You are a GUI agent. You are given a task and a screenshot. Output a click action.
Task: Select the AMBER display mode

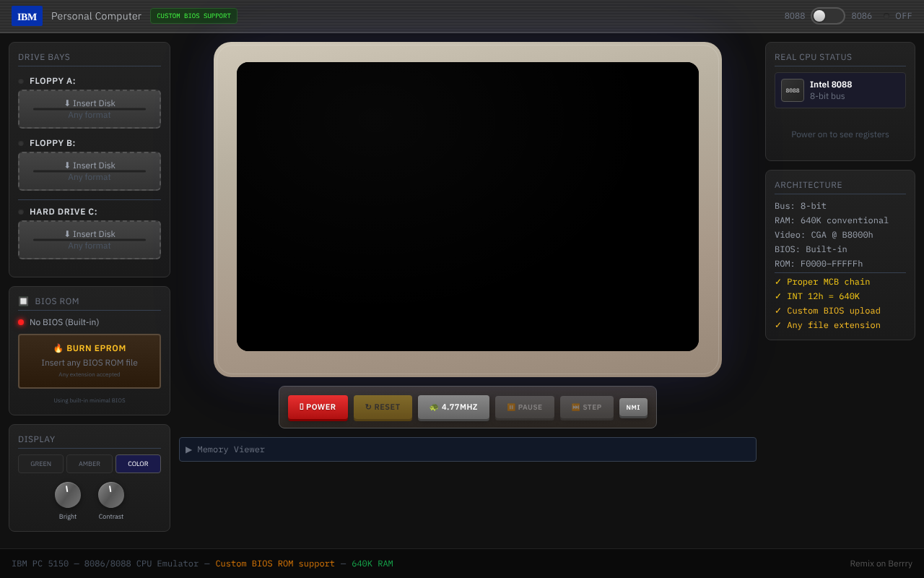point(90,464)
